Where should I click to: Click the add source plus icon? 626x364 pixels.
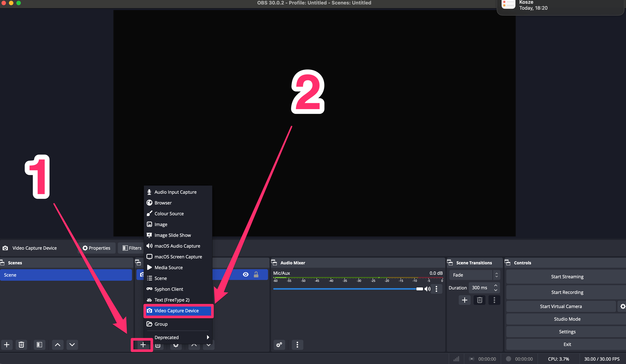click(143, 344)
